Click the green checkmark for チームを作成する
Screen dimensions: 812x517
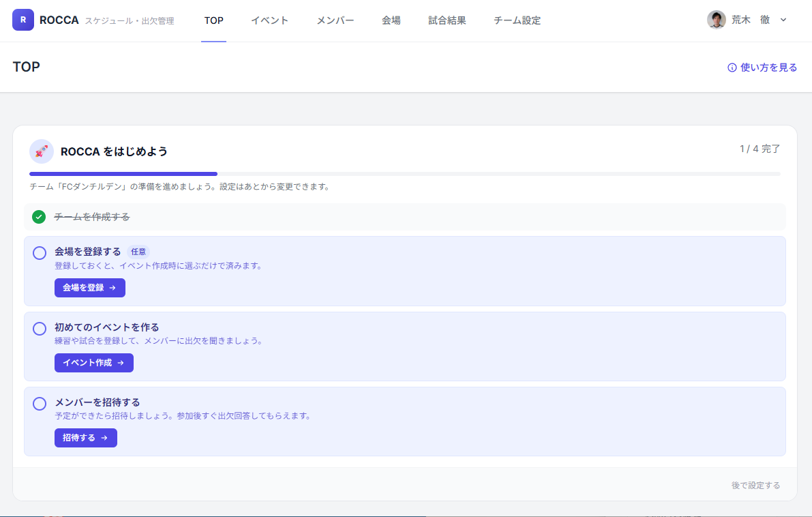39,216
